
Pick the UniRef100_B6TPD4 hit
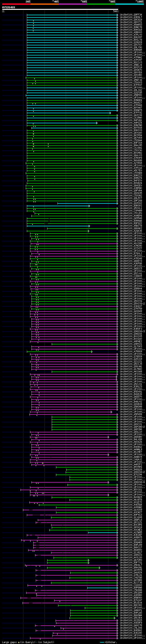tap(131, 135)
